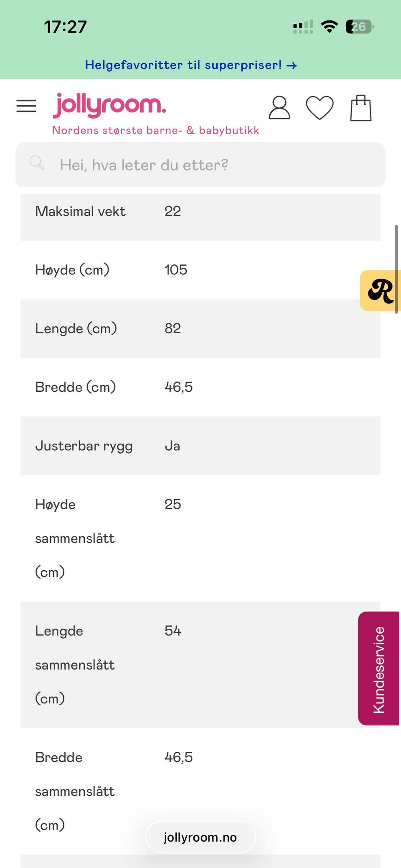Tap the Bredde (cm) 46,5 row
The width and height of the screenshot is (401, 868).
(x=200, y=387)
